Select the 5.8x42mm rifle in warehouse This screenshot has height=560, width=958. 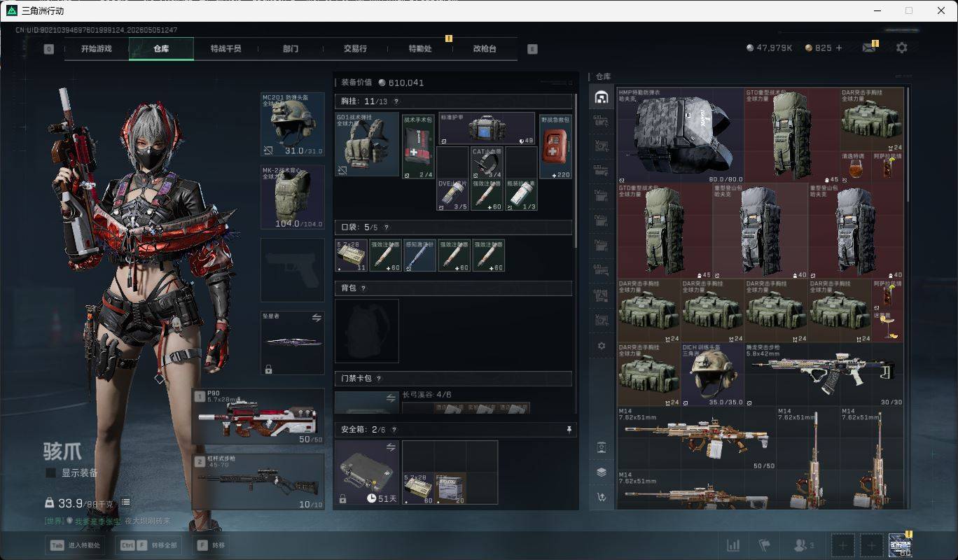click(824, 374)
